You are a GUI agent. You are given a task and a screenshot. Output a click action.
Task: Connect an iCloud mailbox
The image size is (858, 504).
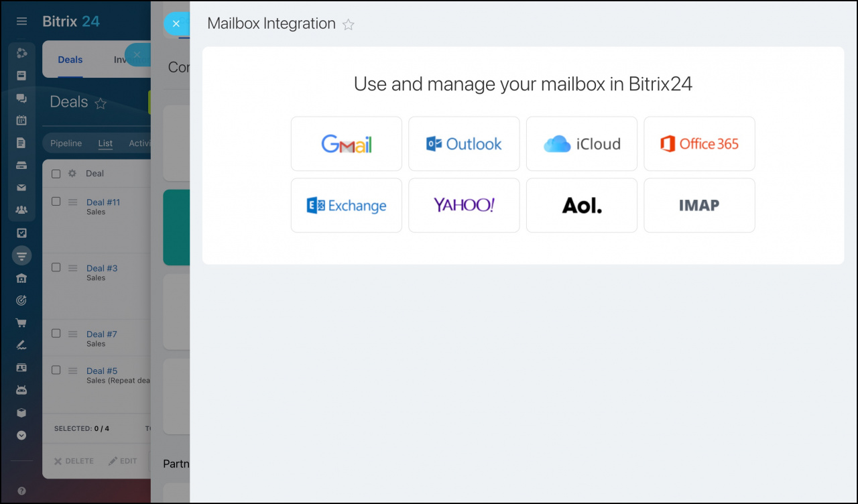582,144
